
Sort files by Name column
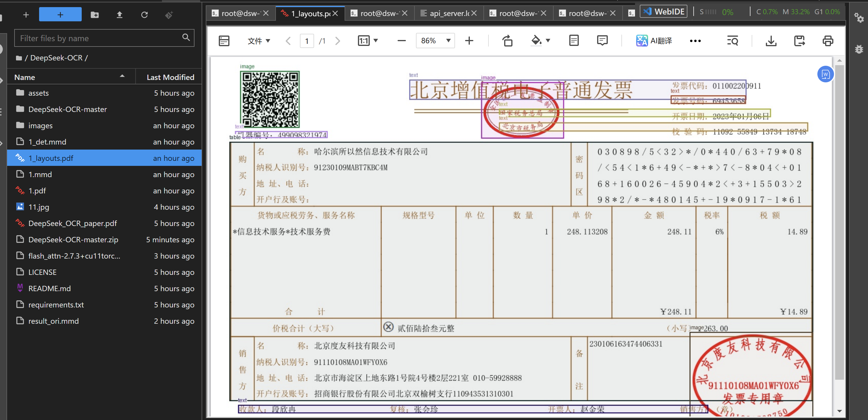tap(24, 77)
